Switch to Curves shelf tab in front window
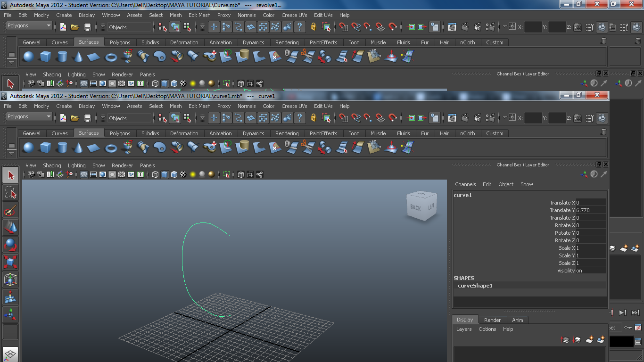Viewport: 644px width, 362px height. point(59,133)
